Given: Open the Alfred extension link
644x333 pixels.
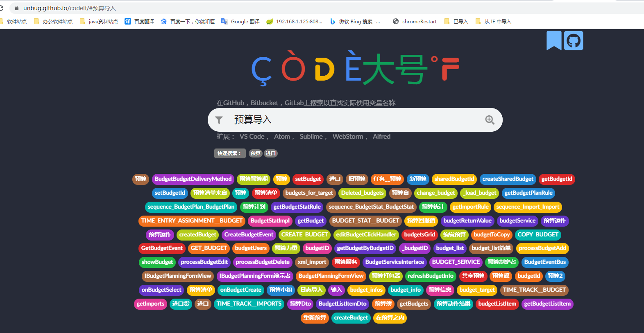Looking at the screenshot, I should pos(381,137).
